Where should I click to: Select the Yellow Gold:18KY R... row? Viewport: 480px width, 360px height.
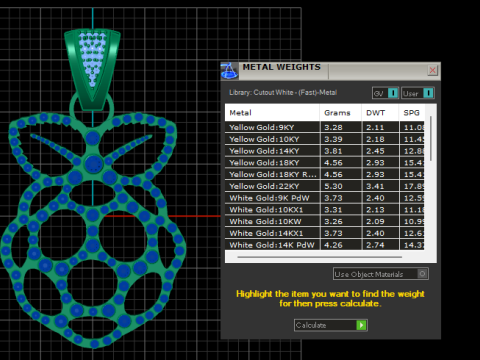click(x=325, y=174)
